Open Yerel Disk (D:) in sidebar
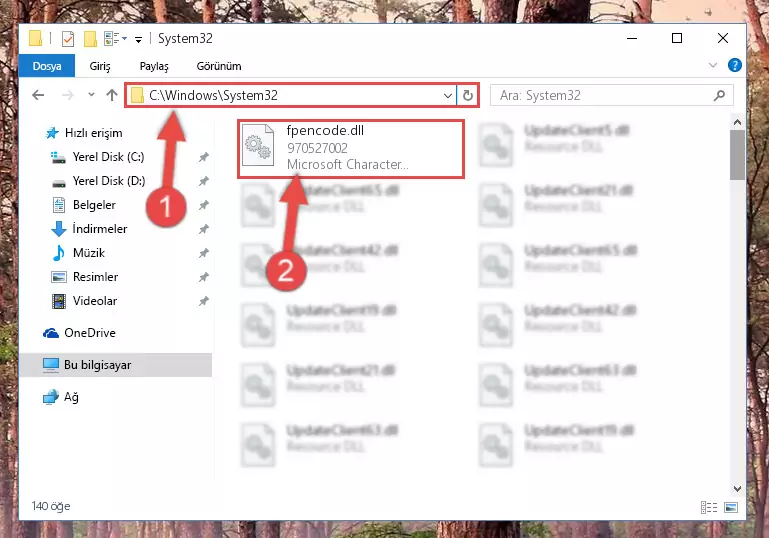 pyautogui.click(x=109, y=181)
